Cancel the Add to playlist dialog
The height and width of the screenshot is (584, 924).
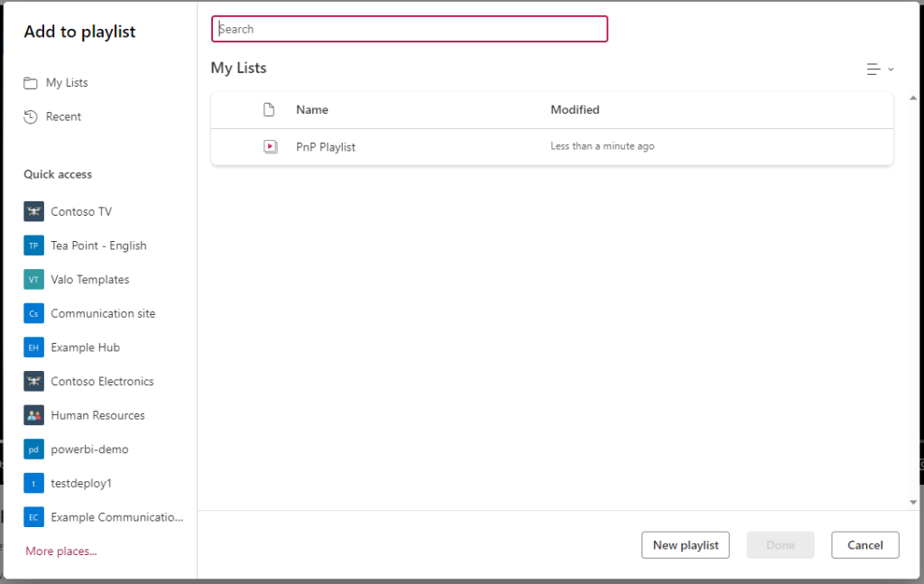pos(865,545)
